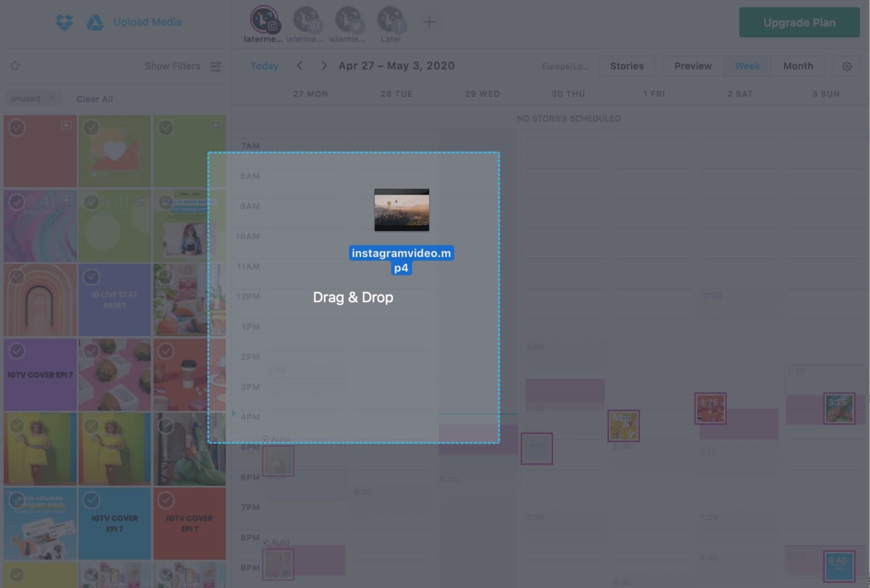Toggle the starred media filter icon
Image resolution: width=870 pixels, height=588 pixels.
point(15,66)
